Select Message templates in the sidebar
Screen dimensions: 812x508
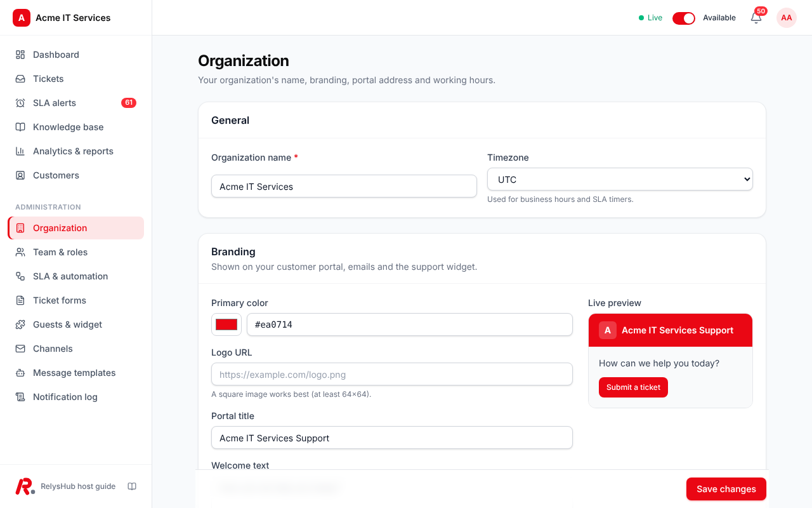[x=76, y=373]
